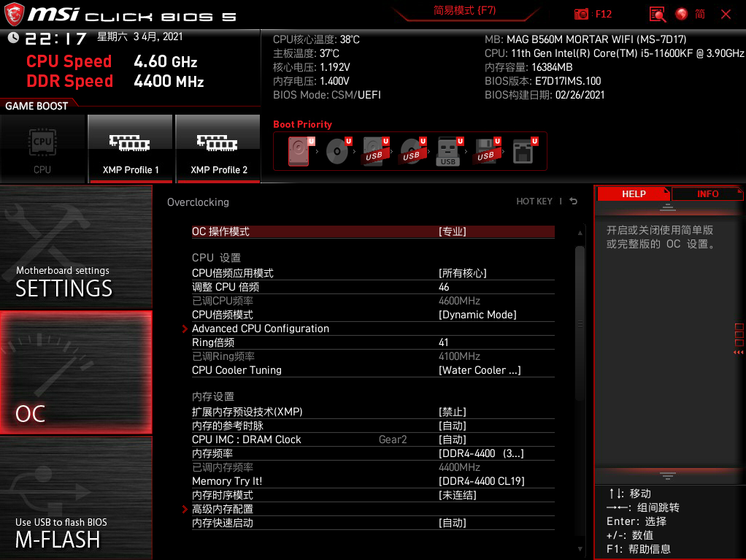Image resolution: width=746 pixels, height=560 pixels.
Task: Switch to the INFO tab
Action: [707, 193]
